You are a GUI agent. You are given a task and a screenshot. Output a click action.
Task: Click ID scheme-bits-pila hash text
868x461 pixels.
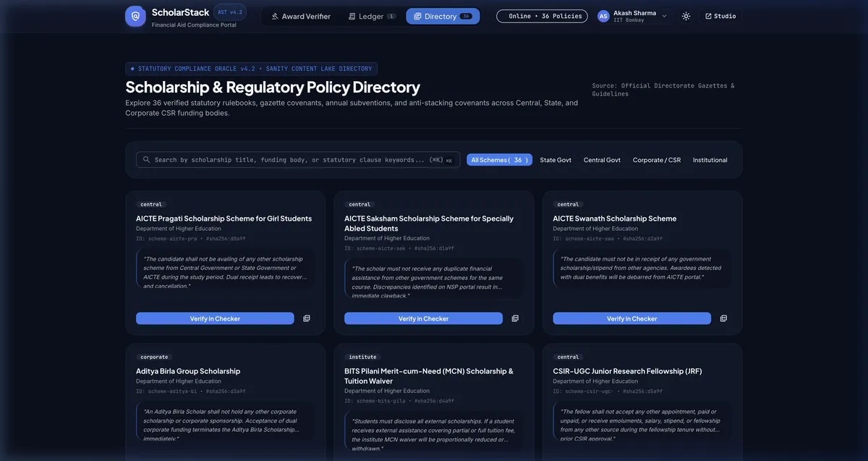pos(399,401)
